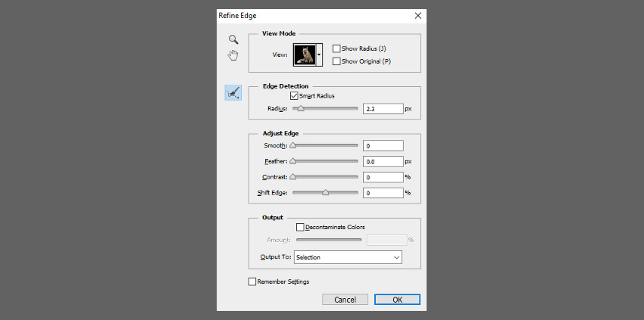Click the Smooth slider track
Image resolution: width=644 pixels, height=320 pixels.
pyautogui.click(x=325, y=145)
